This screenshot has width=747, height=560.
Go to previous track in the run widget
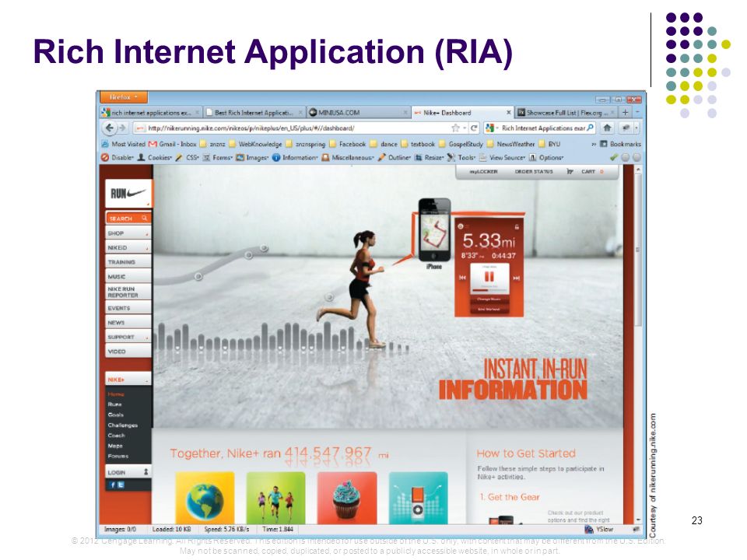462,278
